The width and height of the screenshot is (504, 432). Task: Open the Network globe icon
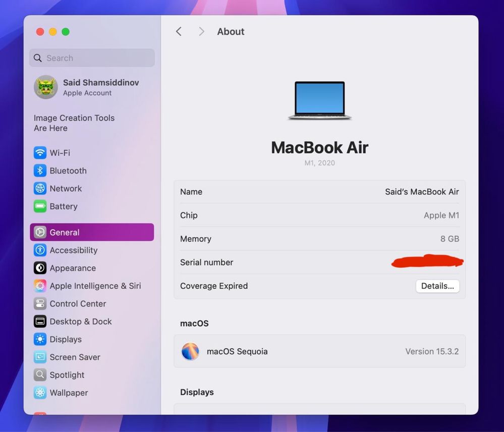(x=40, y=188)
